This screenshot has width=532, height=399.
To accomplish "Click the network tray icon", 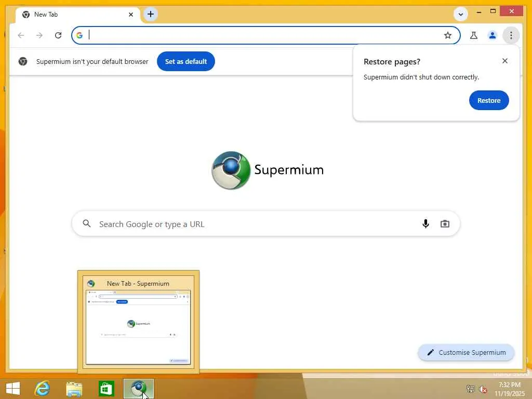I will click(470, 389).
